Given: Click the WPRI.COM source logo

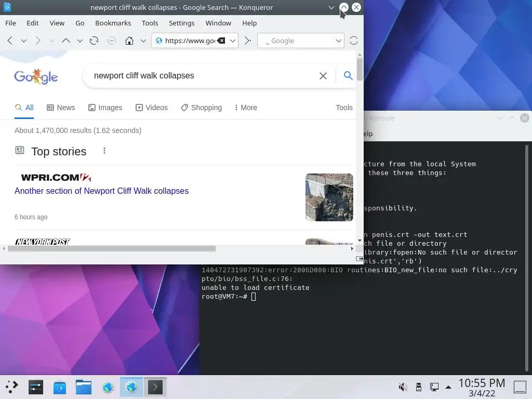Looking at the screenshot, I should point(56,178).
